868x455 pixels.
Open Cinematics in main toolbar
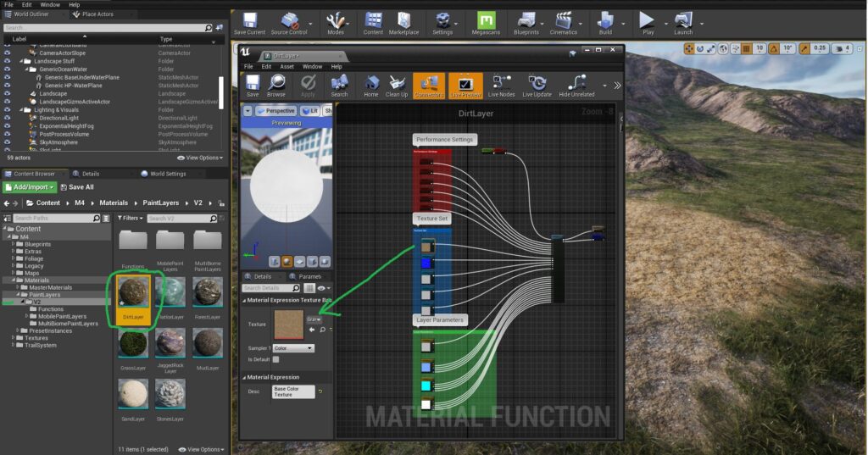tap(564, 24)
